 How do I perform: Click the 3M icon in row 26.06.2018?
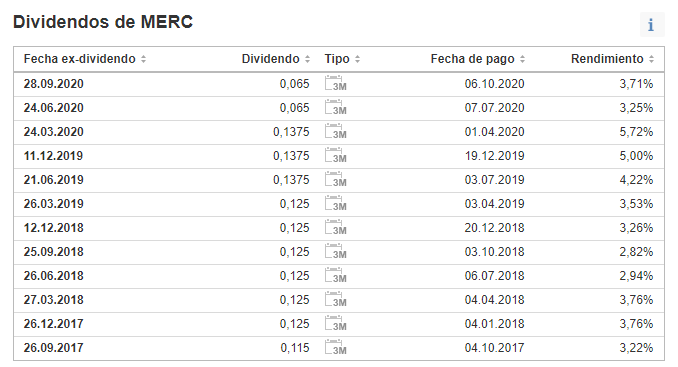pyautogui.click(x=336, y=275)
